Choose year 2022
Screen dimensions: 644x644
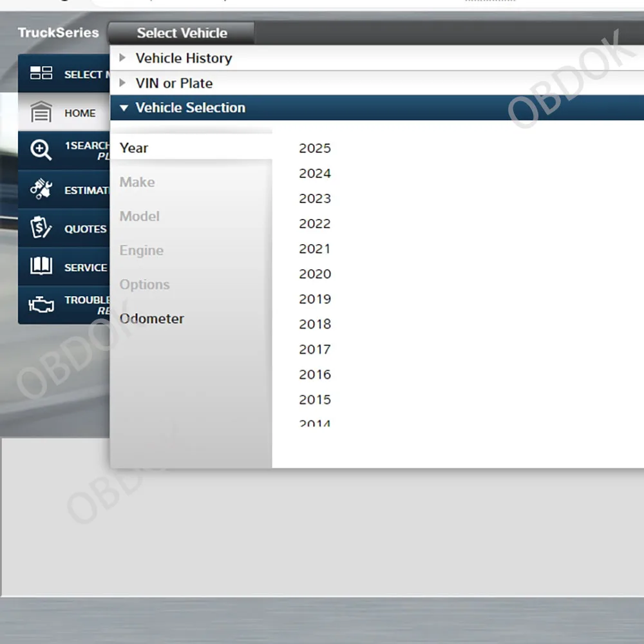[315, 223]
